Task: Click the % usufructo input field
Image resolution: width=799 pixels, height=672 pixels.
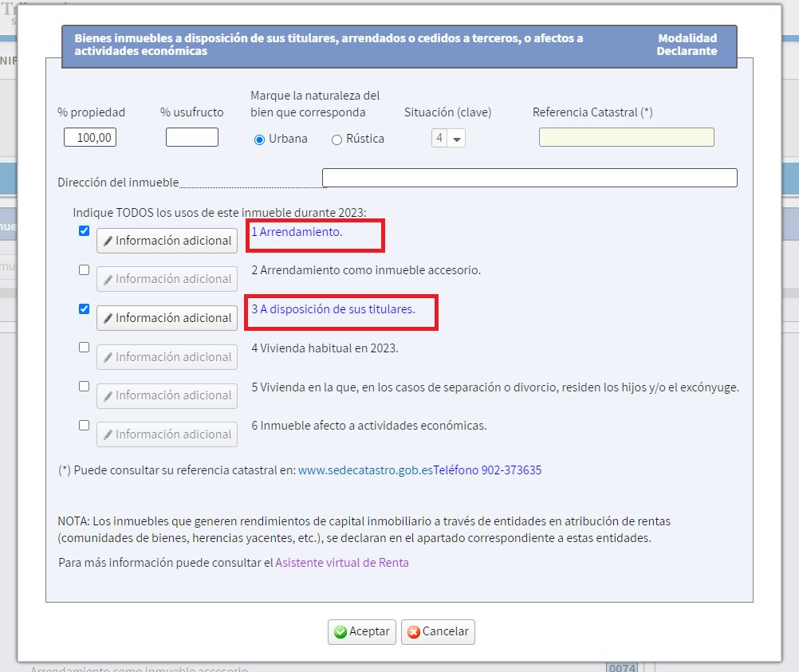Action: pyautogui.click(x=191, y=137)
